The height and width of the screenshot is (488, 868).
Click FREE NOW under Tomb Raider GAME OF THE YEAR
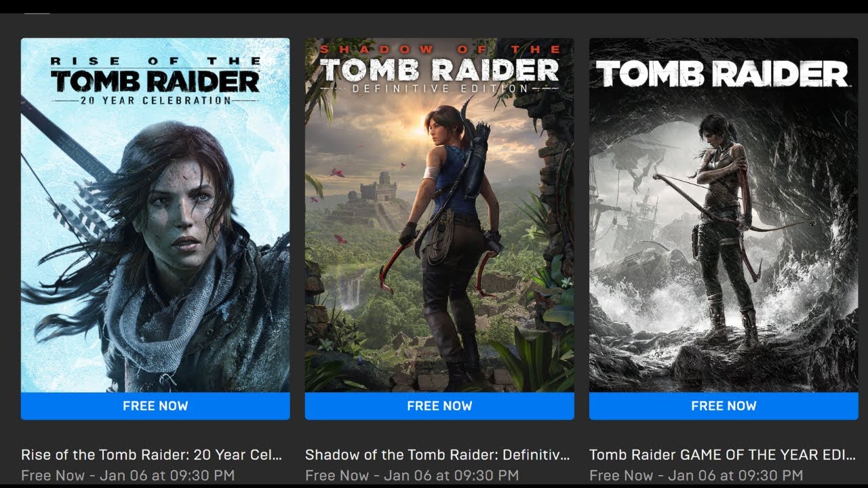[724, 406]
